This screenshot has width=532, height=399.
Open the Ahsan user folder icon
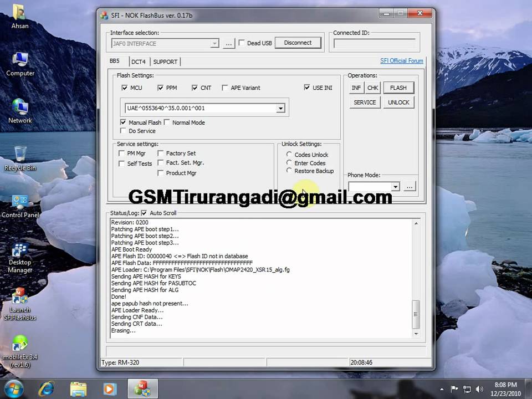click(20, 16)
